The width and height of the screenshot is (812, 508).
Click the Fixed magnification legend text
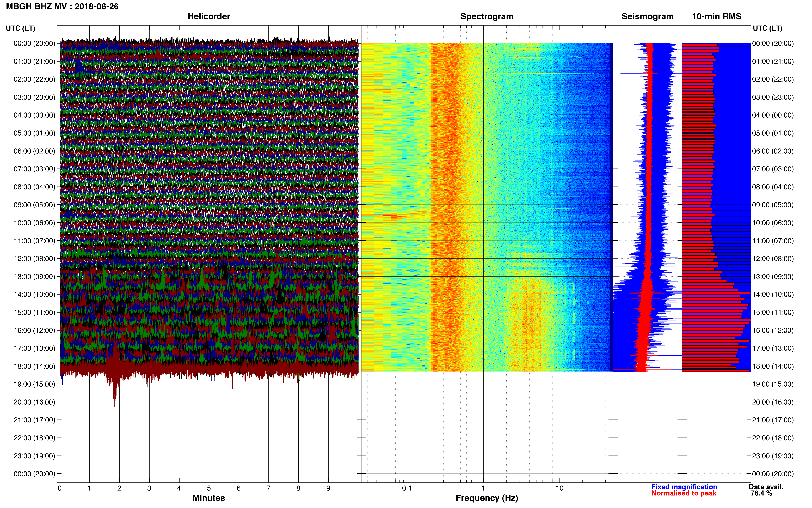(x=684, y=487)
